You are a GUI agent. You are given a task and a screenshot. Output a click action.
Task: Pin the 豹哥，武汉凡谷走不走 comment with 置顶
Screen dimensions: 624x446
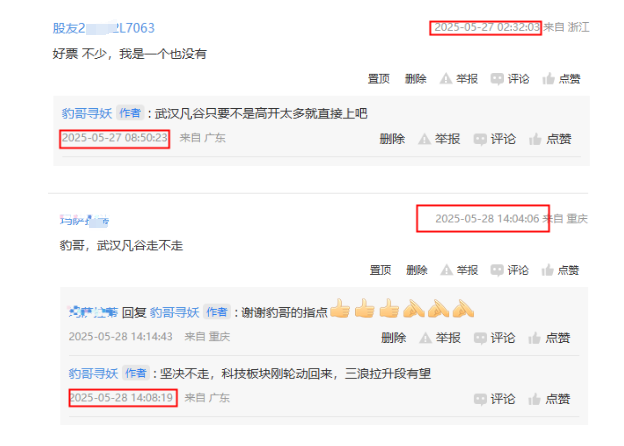(380, 271)
